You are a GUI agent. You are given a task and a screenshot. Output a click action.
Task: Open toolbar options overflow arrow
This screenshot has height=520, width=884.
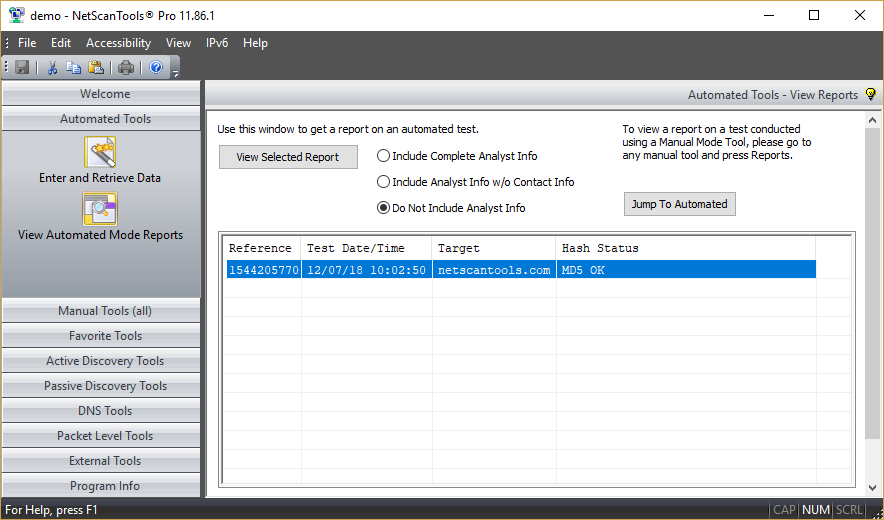tap(175, 72)
